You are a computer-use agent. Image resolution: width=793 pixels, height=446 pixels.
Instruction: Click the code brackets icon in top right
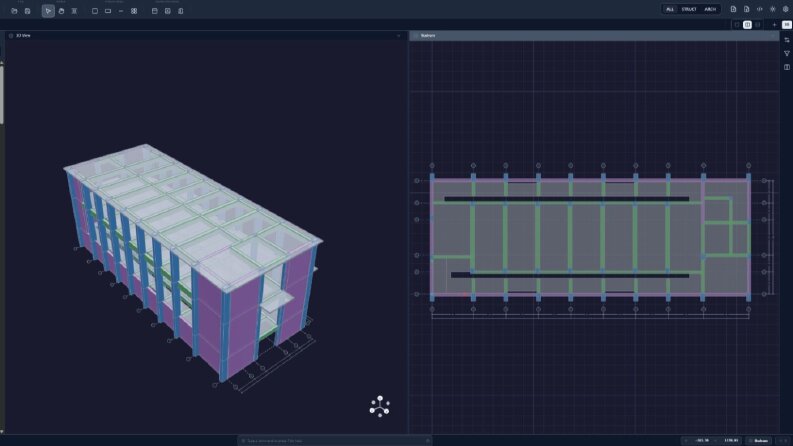click(760, 9)
